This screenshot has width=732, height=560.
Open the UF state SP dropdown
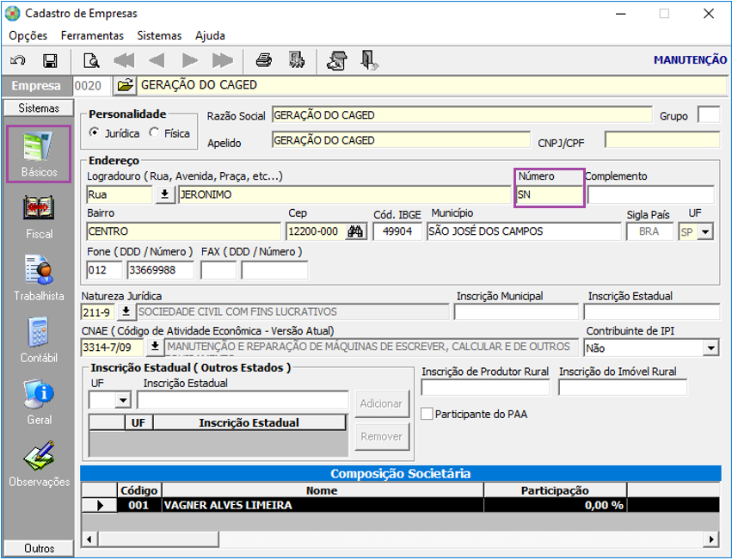click(x=705, y=231)
